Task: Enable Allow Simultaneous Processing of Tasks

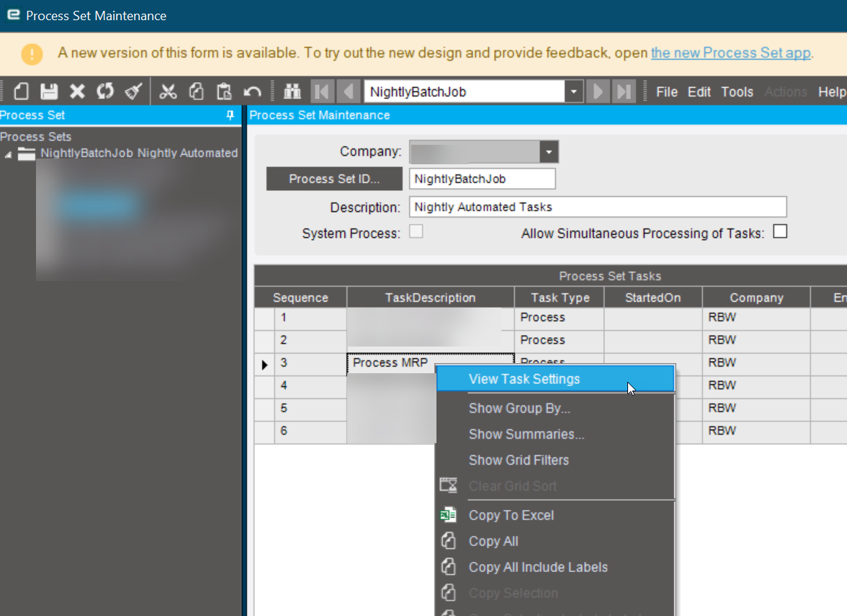Action: click(x=780, y=231)
